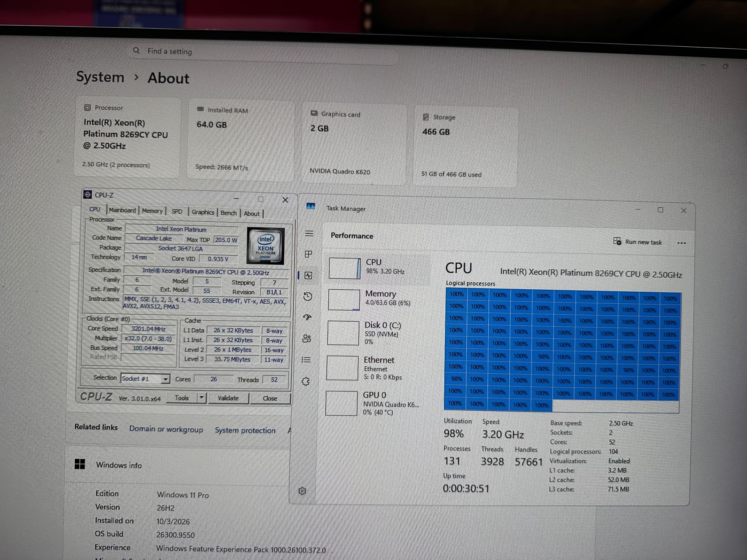Click the search icon in Settings
Image resolution: width=747 pixels, height=560 pixels.
tap(136, 51)
